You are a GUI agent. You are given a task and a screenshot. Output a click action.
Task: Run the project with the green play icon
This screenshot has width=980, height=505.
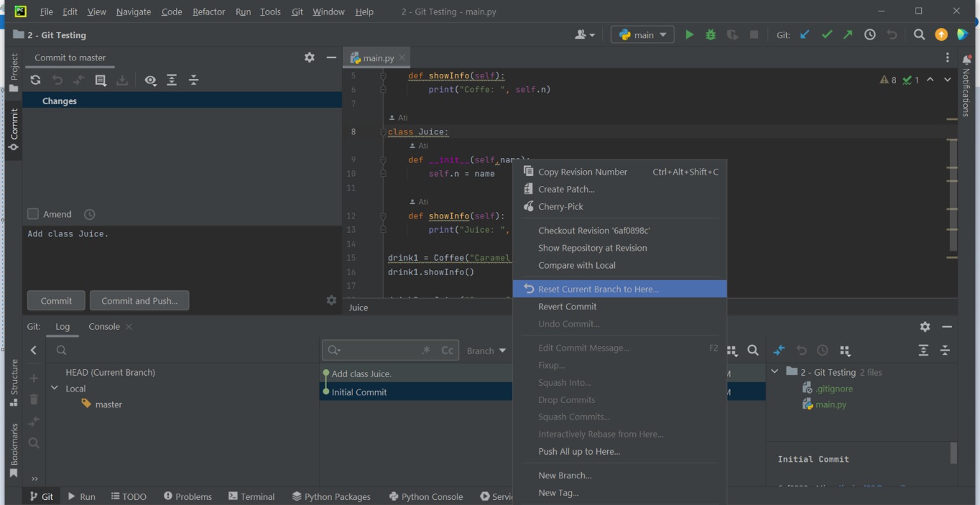[689, 34]
